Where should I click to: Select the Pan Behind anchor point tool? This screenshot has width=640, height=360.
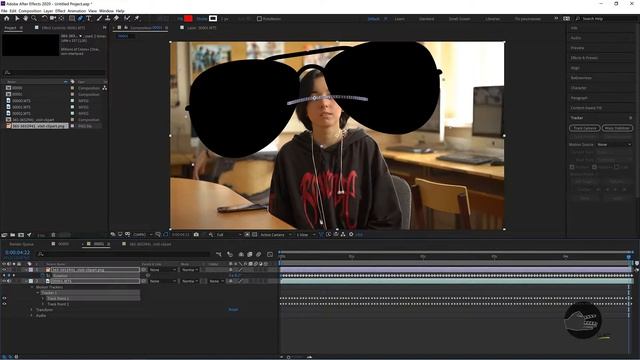pyautogui.click(x=61, y=18)
